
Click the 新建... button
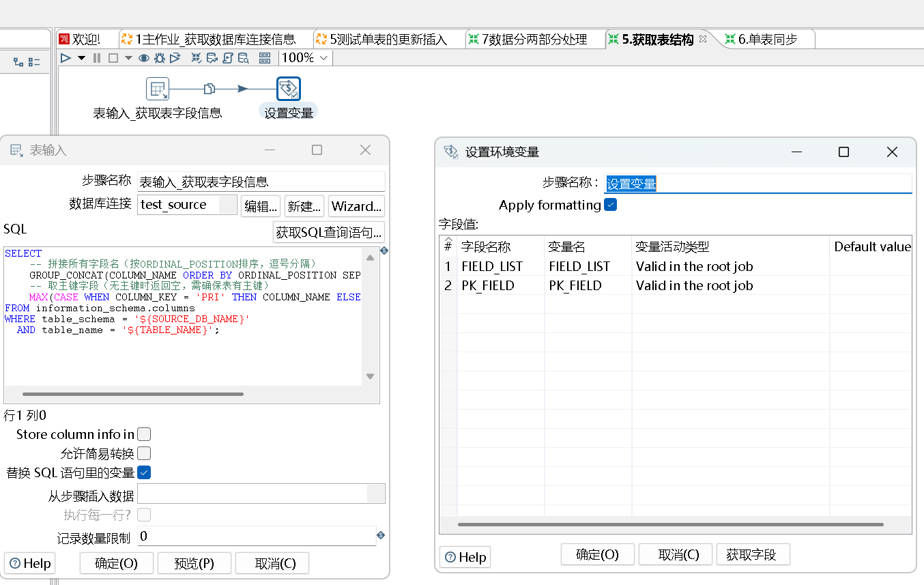coord(304,206)
